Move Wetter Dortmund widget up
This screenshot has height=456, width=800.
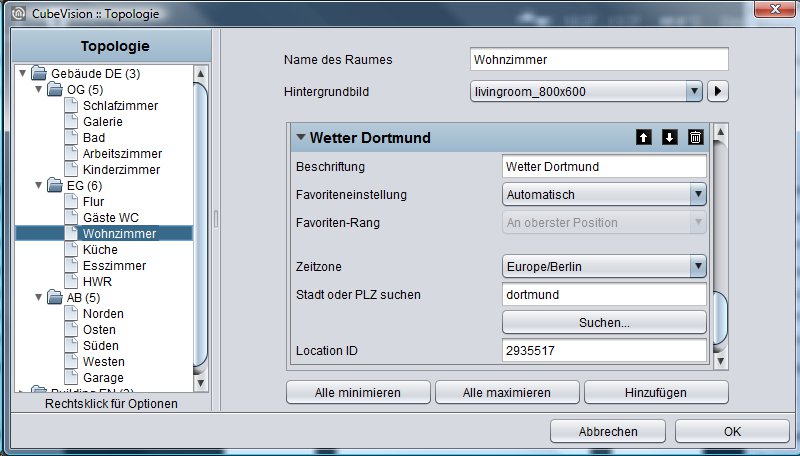point(643,137)
